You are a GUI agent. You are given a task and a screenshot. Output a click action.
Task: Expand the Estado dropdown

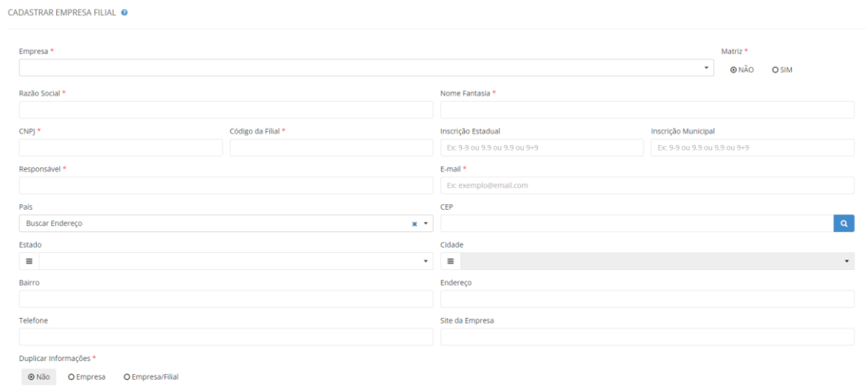426,261
